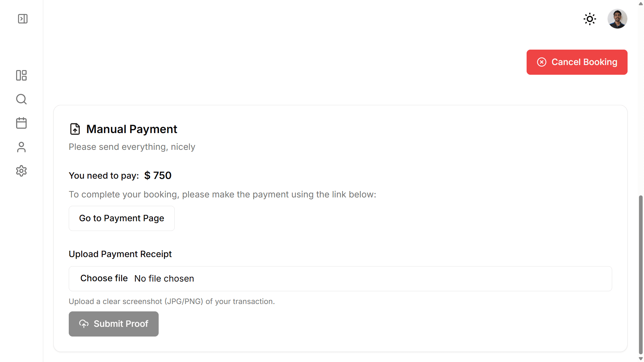Expand the sidebar panel
The height and width of the screenshot is (362, 644).
(22, 19)
